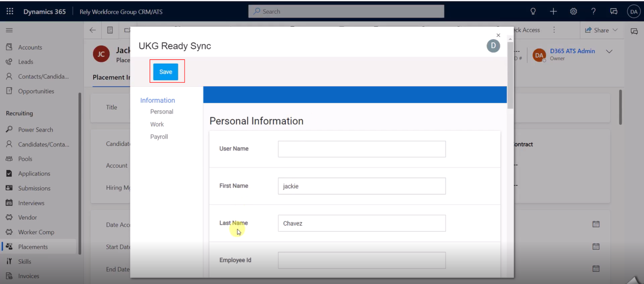Click the JC record avatar
Viewport: 644px width, 284px height.
pos(101,54)
